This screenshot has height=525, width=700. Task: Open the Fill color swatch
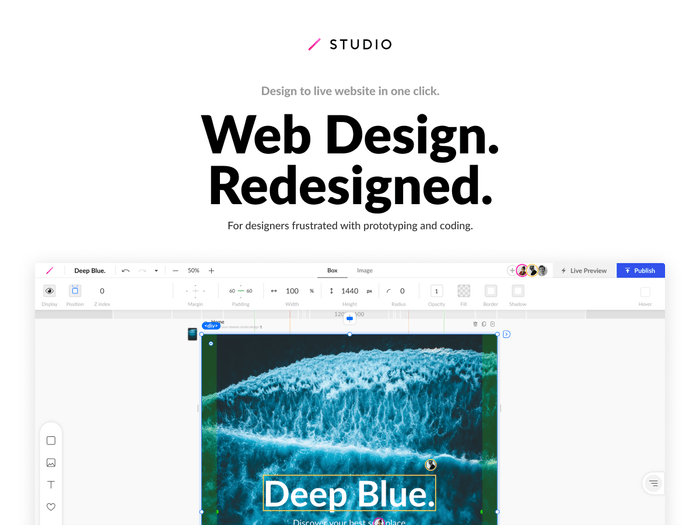pos(464,291)
